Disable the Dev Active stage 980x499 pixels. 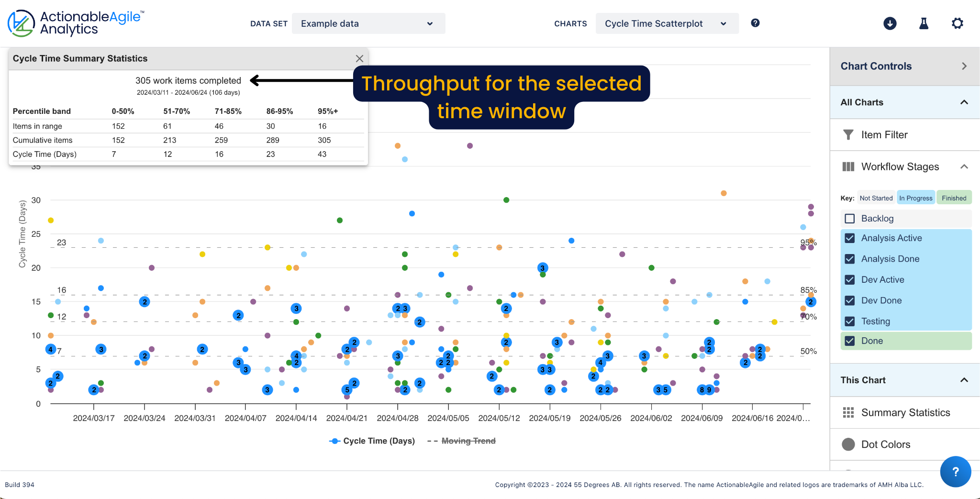click(850, 279)
